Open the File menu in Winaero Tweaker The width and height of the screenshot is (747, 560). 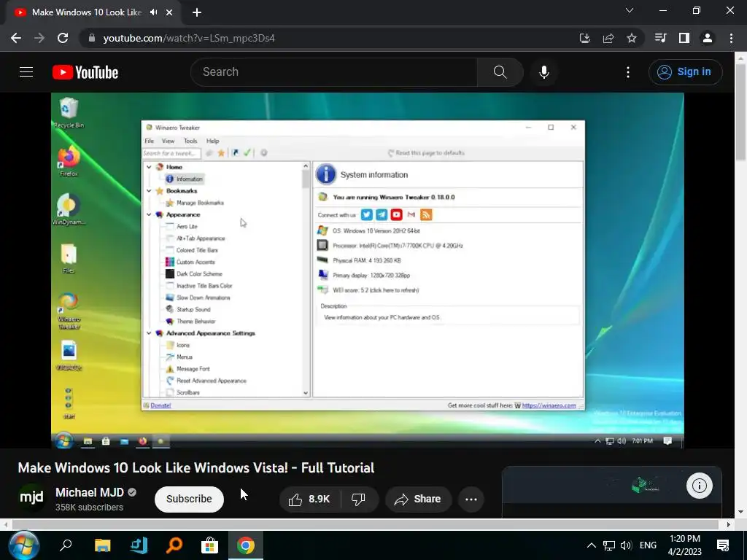(x=150, y=141)
